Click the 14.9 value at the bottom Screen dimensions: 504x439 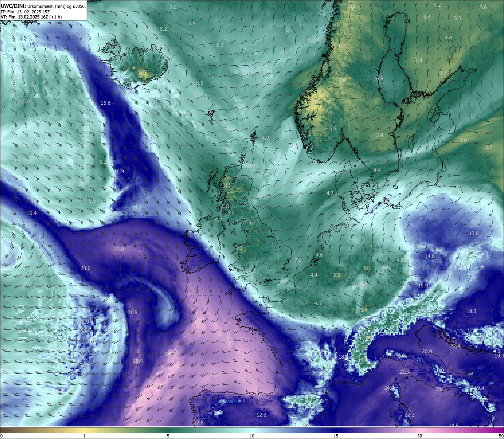[454, 425]
